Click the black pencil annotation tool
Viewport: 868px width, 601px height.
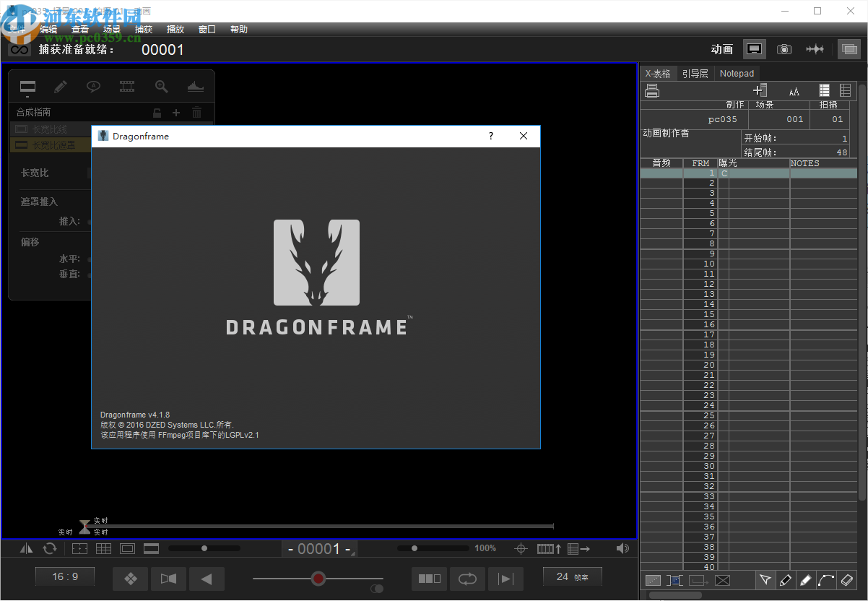786,580
